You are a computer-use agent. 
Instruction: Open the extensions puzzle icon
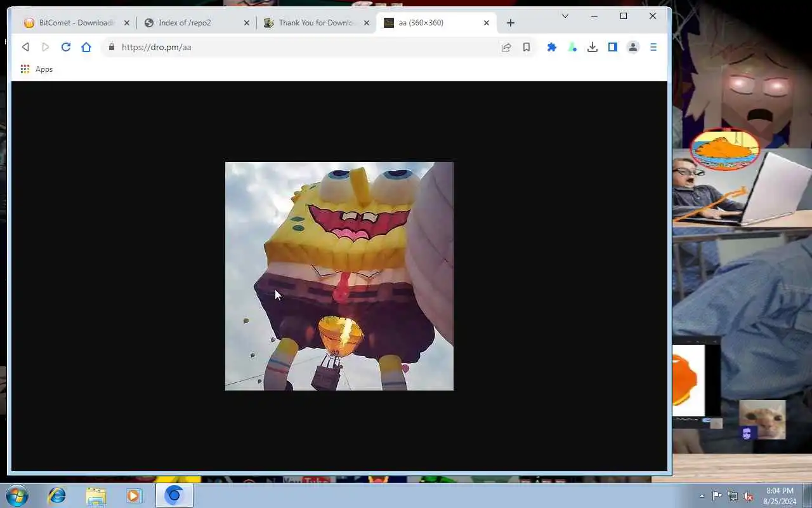pos(552,47)
